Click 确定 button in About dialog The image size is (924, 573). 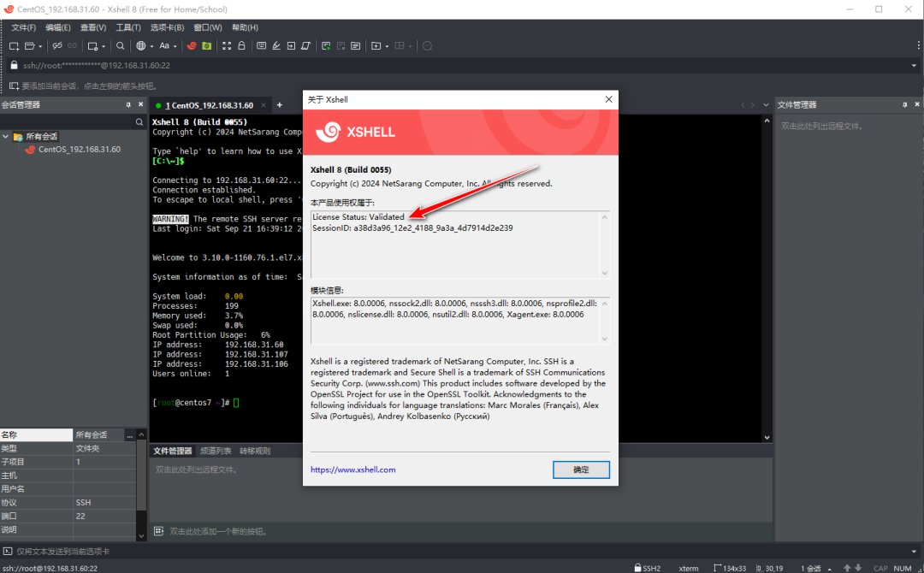tap(581, 470)
